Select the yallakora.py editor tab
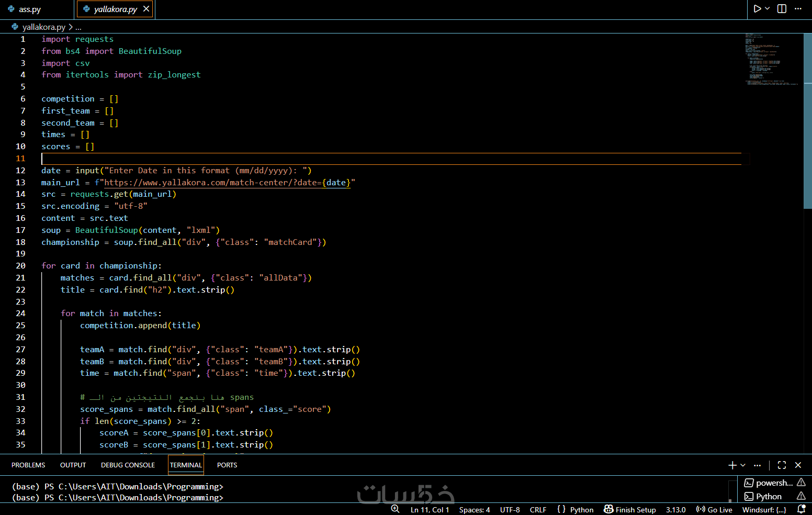This screenshot has height=515, width=812. [115, 9]
